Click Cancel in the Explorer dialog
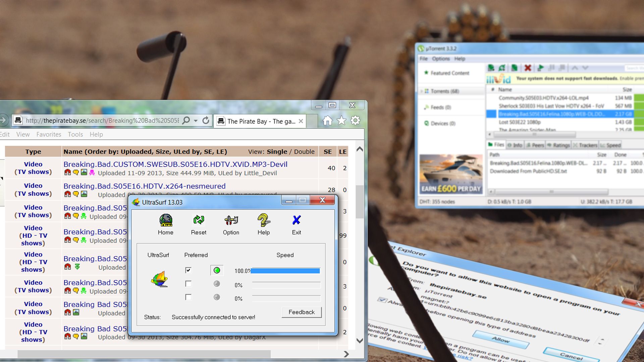Viewport: 644px width, 362px height. click(x=571, y=356)
